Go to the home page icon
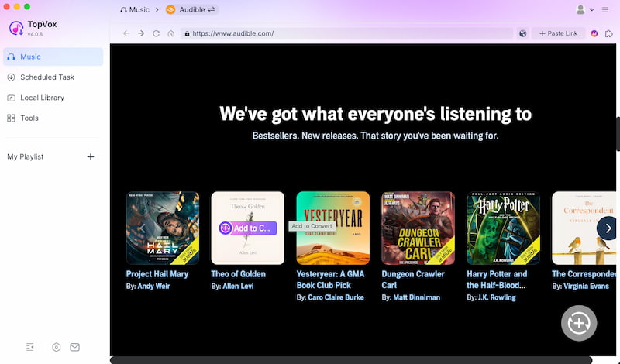This screenshot has width=620, height=364. pos(170,33)
